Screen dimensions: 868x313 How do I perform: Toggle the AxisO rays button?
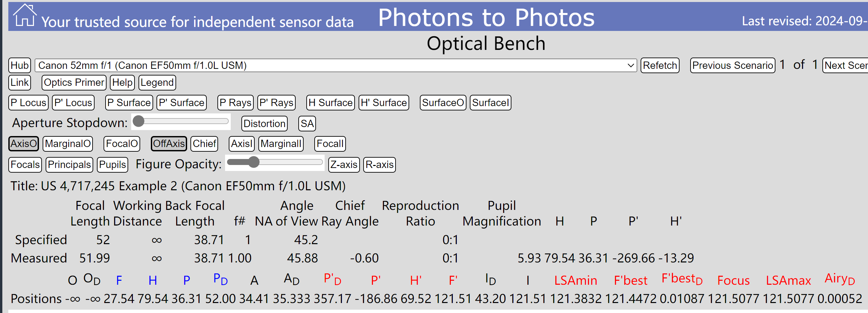pyautogui.click(x=24, y=144)
